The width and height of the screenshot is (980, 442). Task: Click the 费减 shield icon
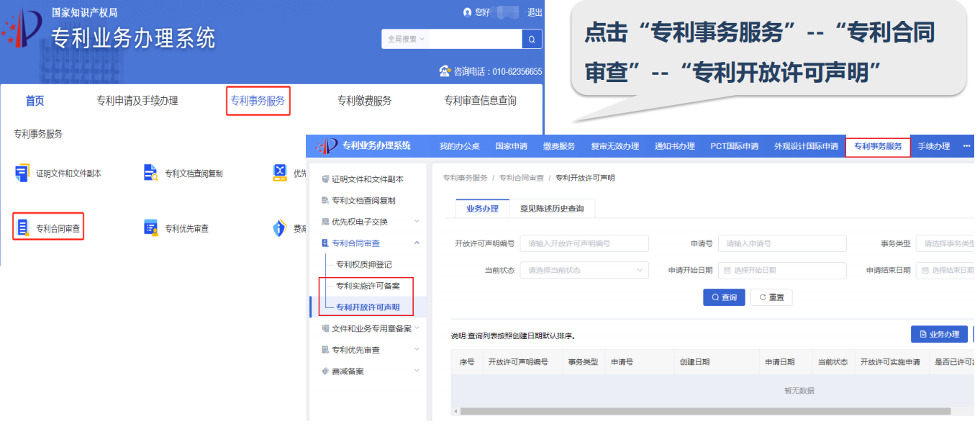[279, 228]
